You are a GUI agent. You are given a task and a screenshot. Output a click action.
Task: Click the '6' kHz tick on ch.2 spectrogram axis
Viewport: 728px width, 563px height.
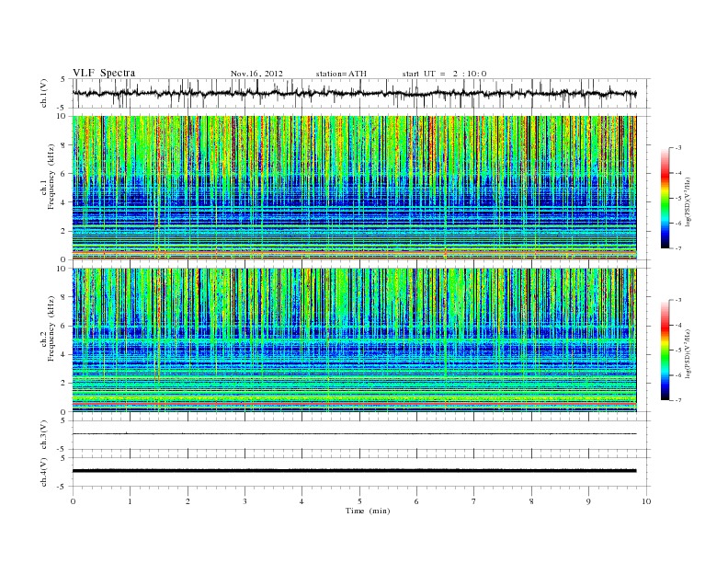(x=63, y=326)
